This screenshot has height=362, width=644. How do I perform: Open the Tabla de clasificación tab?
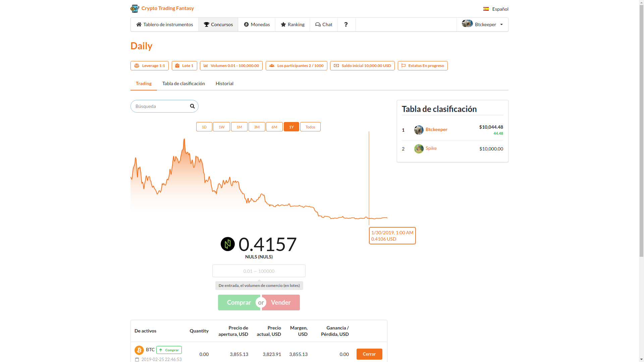point(183,83)
